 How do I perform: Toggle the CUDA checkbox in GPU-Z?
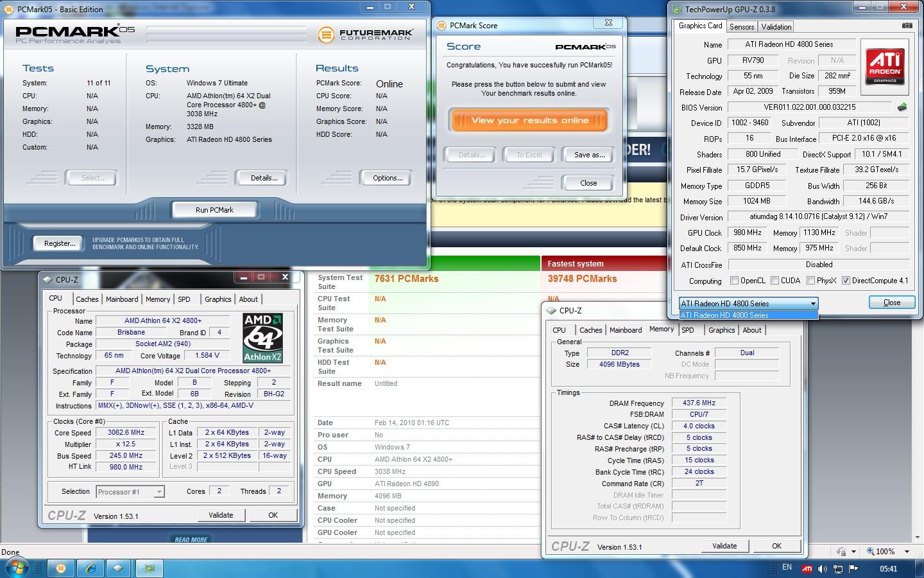pos(775,281)
